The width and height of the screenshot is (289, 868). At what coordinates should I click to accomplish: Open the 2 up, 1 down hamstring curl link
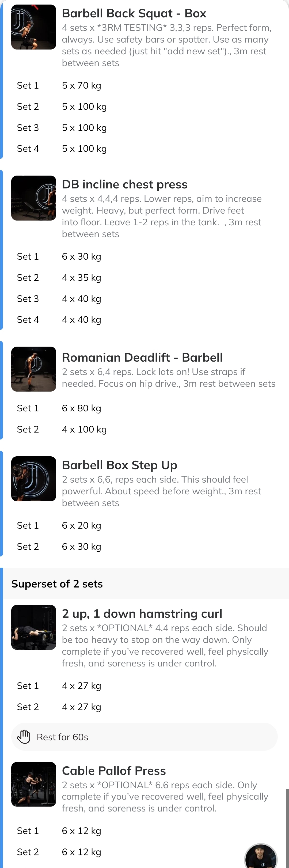pos(142,613)
